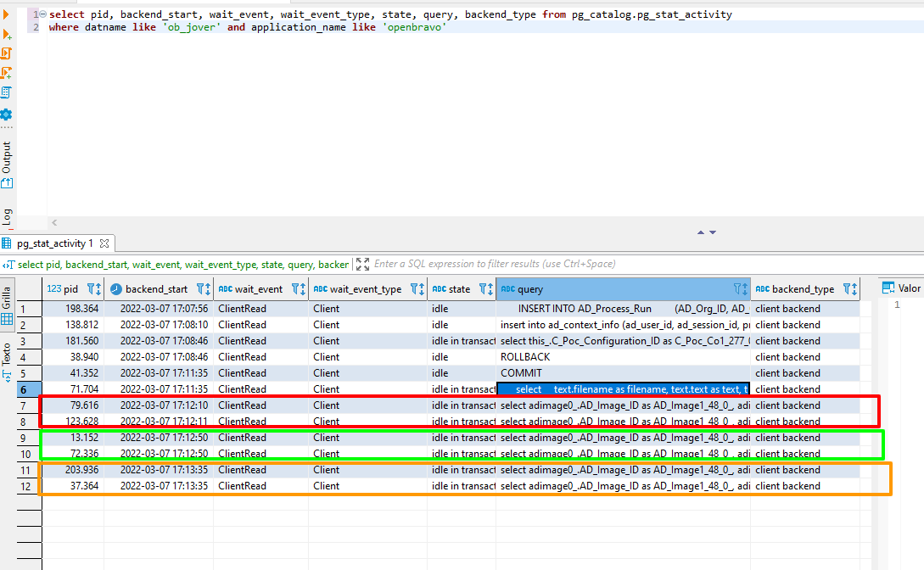Screen dimensions: 924x570
Task: Click the Explain execution plan icon
Action: pyautogui.click(x=7, y=92)
